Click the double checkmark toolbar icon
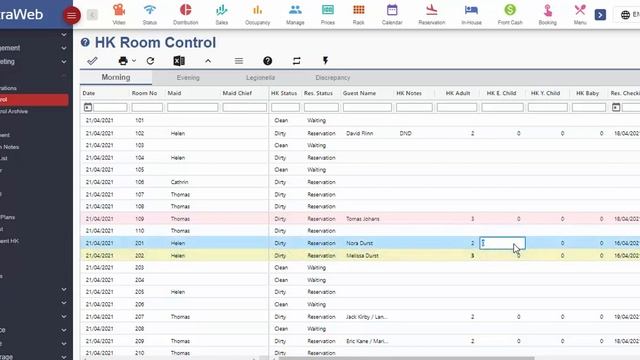The width and height of the screenshot is (640, 360). click(92, 61)
